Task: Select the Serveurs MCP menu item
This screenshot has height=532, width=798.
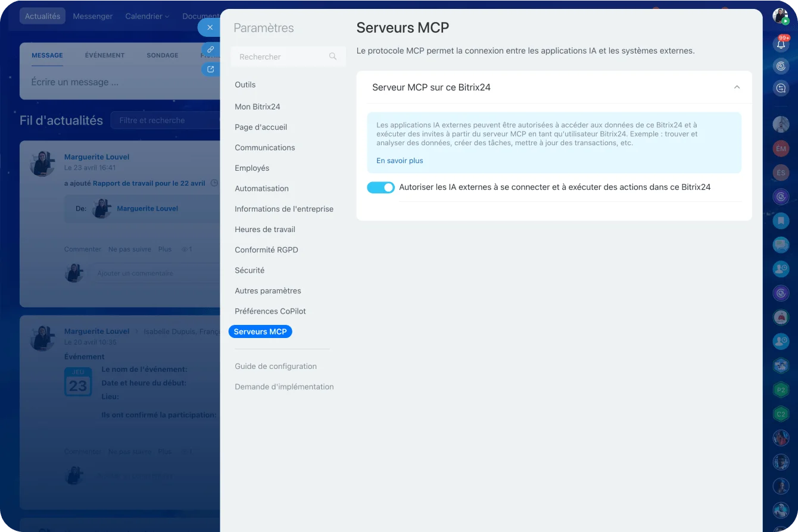Action: click(x=260, y=331)
